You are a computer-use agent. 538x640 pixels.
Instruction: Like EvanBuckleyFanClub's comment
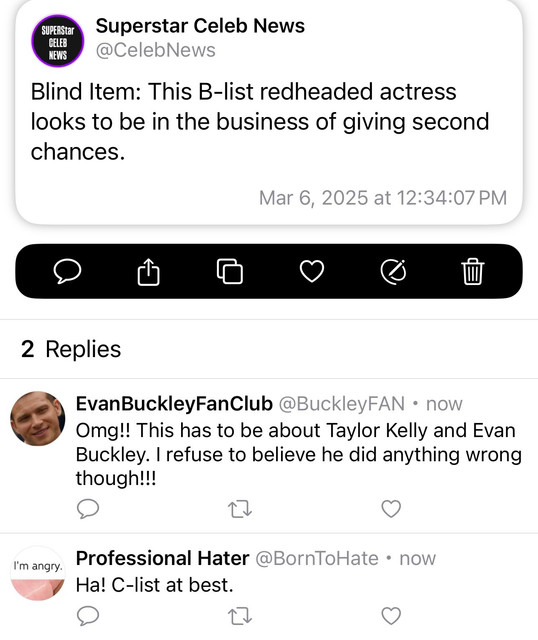[x=391, y=509]
